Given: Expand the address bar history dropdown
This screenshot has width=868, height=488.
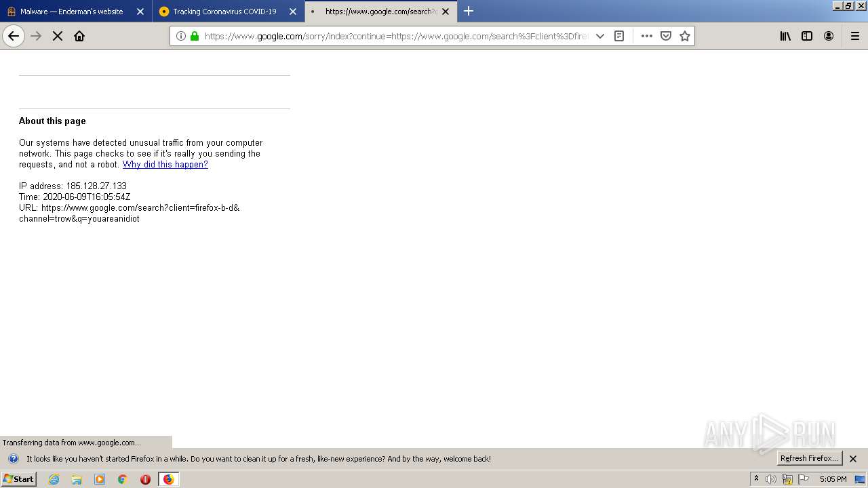Looking at the screenshot, I should (x=600, y=36).
